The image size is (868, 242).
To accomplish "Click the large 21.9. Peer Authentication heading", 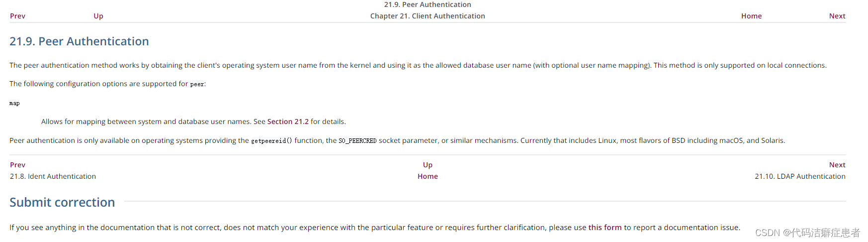I will point(79,41).
